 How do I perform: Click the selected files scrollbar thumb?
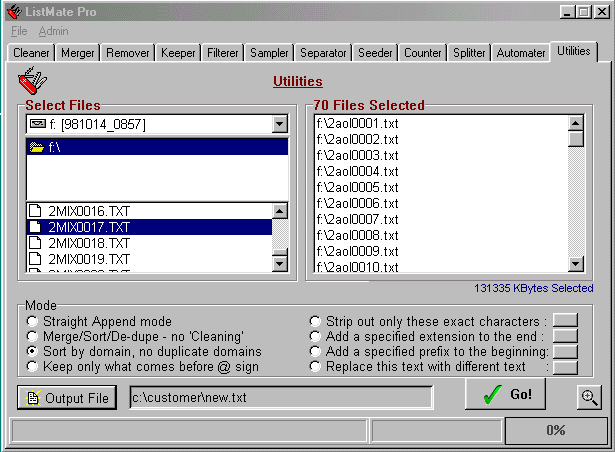pyautogui.click(x=575, y=139)
